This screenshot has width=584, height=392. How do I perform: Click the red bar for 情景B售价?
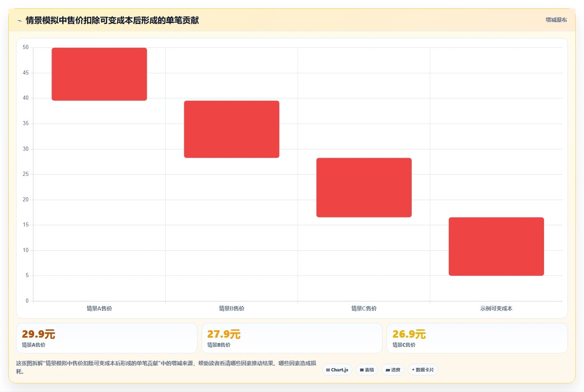(x=232, y=129)
